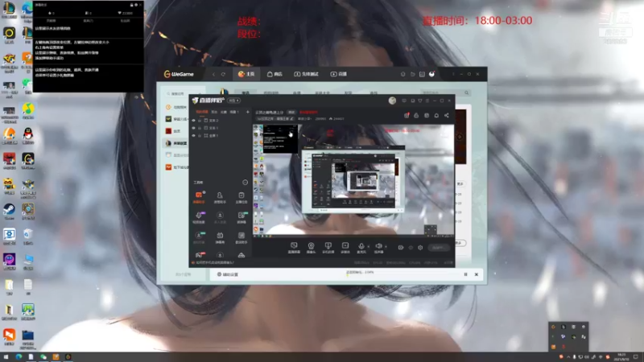Add a phone screen-cast source
This screenshot has width=644, height=362.
(x=328, y=248)
